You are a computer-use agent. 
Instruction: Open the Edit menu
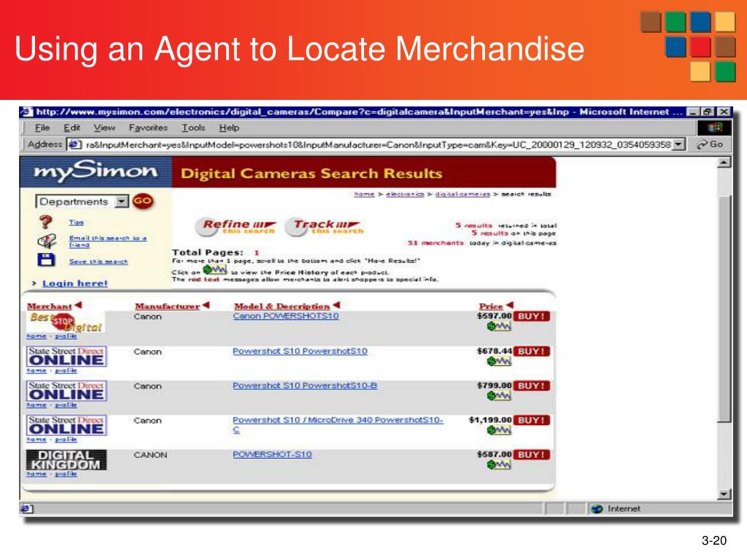[x=71, y=128]
